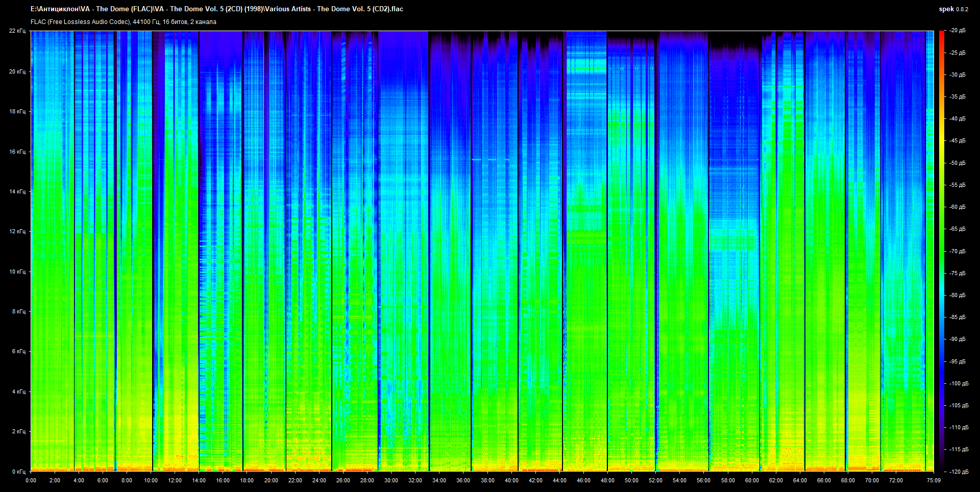Click the 4 кГц frequency axis label
The width and height of the screenshot is (980, 492).
[19, 391]
